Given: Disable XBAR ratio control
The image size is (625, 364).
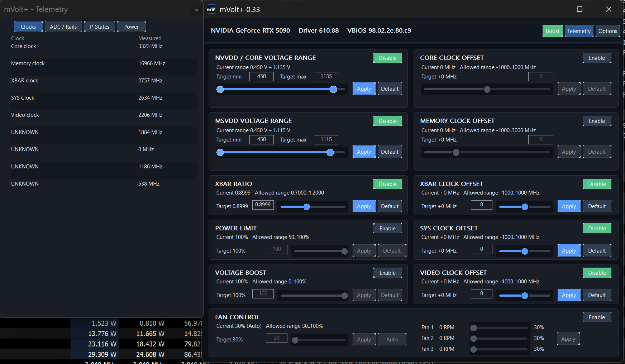Looking at the screenshot, I should 388,184.
